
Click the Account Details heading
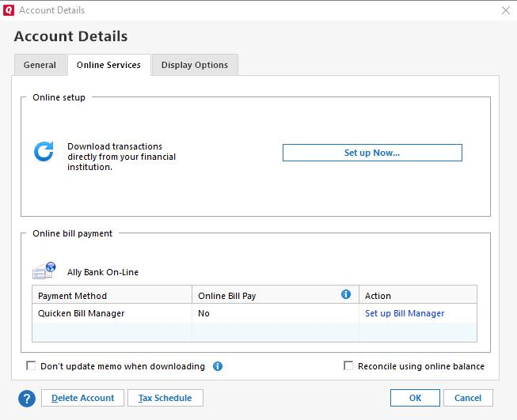point(70,36)
